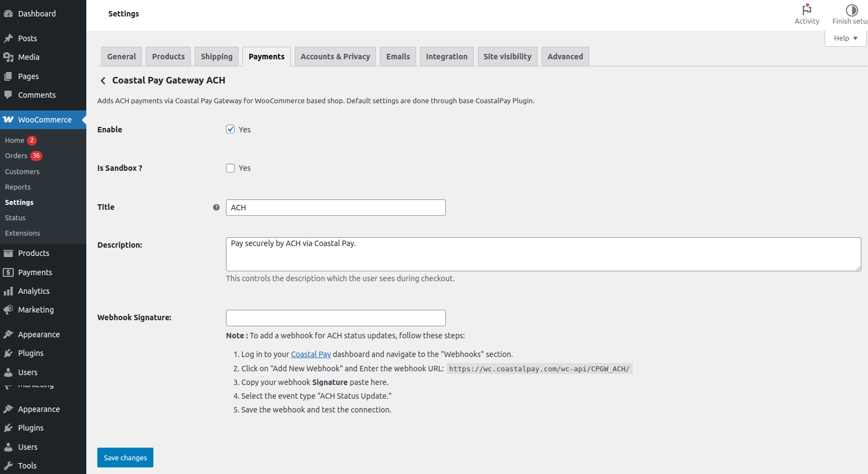Switch to the Shipping settings tab

click(x=217, y=57)
